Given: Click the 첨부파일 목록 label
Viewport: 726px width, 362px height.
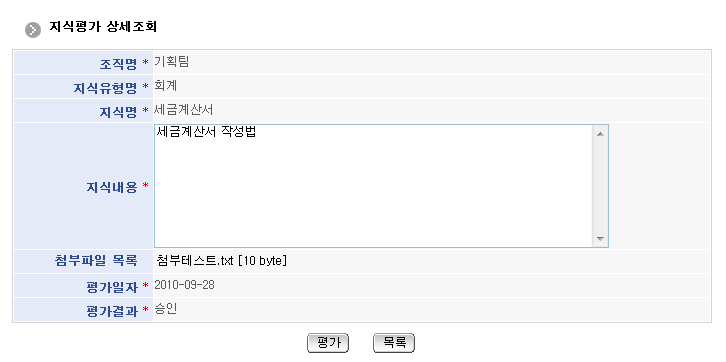Looking at the screenshot, I should coord(96,261).
